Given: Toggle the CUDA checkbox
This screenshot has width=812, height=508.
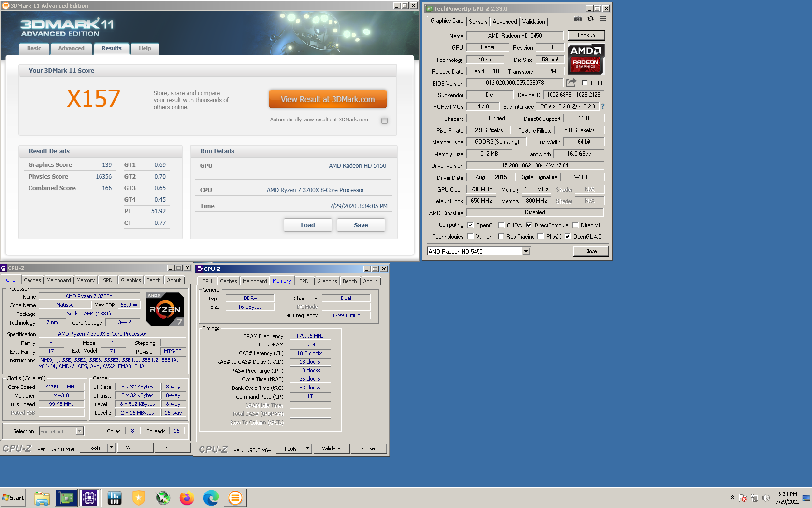Looking at the screenshot, I should [x=501, y=225].
